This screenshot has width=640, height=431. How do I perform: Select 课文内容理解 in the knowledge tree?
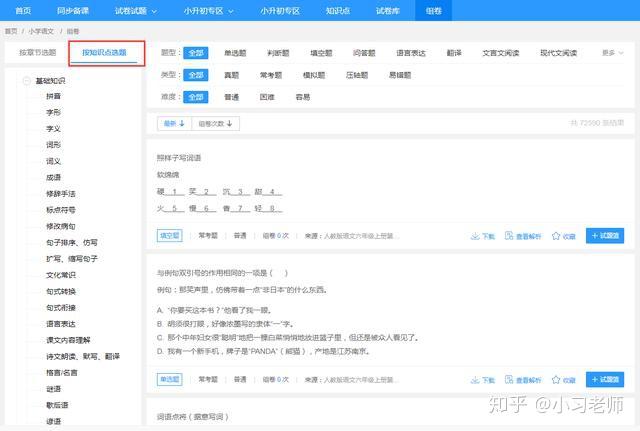click(68, 340)
